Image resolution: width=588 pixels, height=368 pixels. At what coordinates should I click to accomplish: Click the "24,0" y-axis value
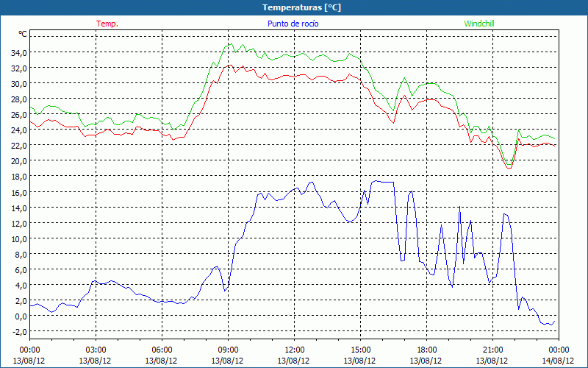point(18,130)
